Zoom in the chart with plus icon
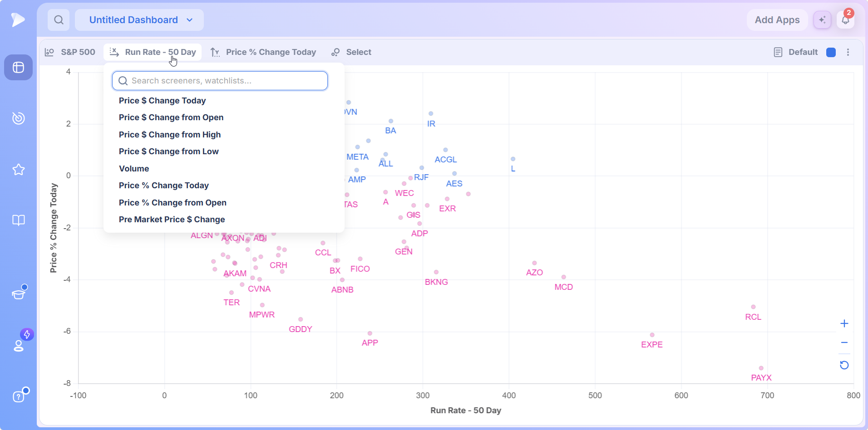 tap(844, 323)
